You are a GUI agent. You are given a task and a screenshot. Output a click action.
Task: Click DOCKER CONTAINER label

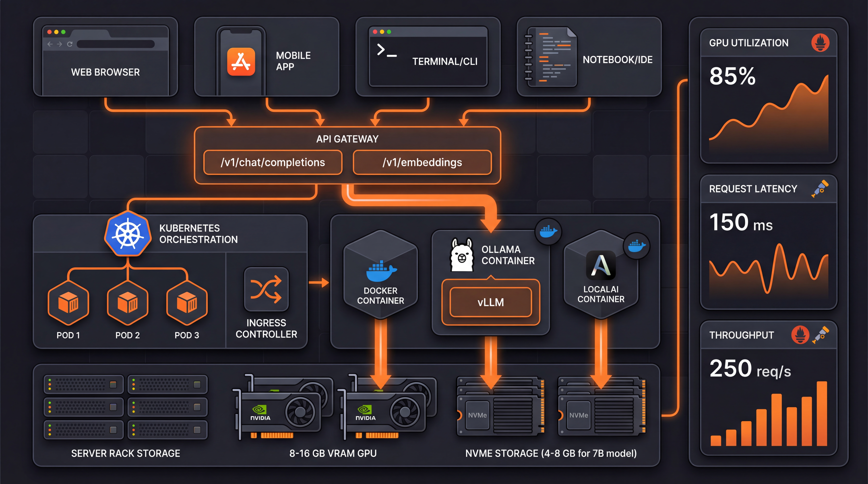coord(381,296)
